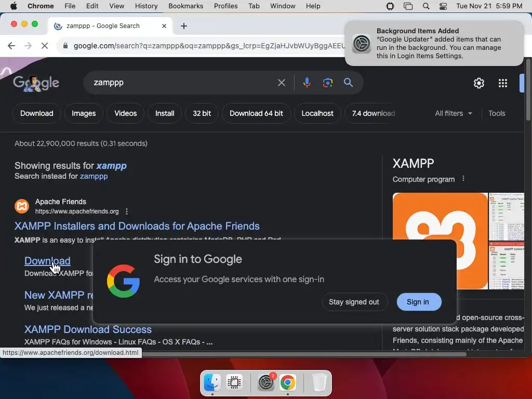Open Chrome from the dock

[x=288, y=382]
